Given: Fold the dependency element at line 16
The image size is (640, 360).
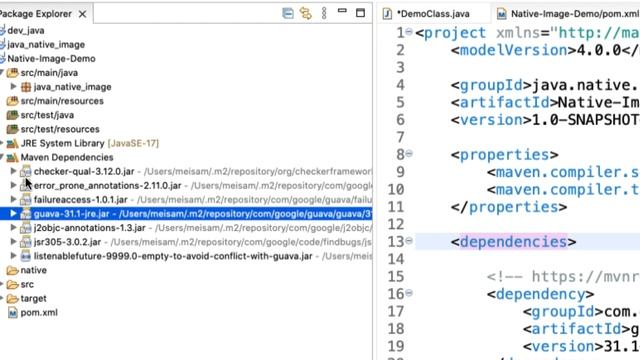Looking at the screenshot, I should 409,293.
